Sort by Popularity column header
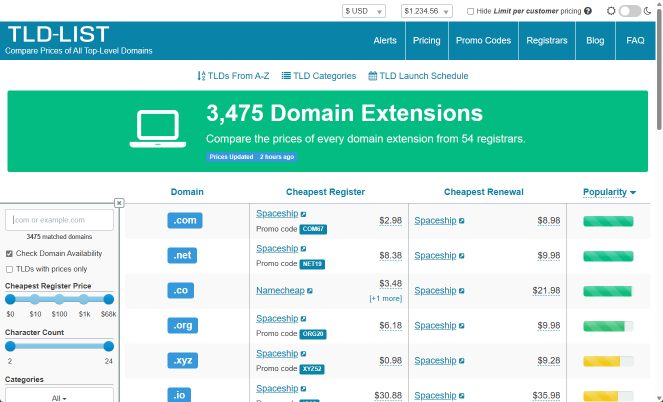 609,192
